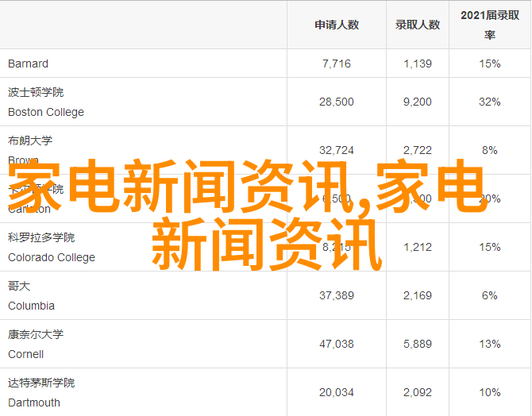Viewport: 532px width, 416px height.
Task: Click the 2,092 admitted cell
Action: 418,393
